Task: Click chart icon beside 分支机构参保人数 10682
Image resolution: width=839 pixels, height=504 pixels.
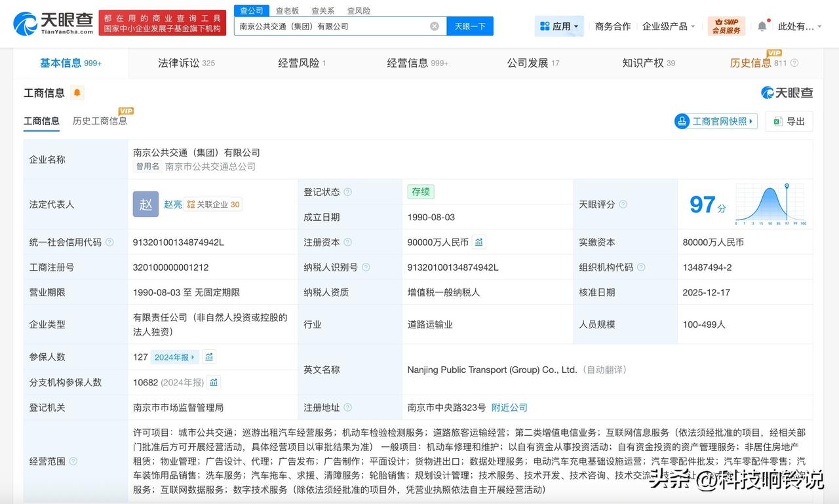Action: click(x=213, y=382)
